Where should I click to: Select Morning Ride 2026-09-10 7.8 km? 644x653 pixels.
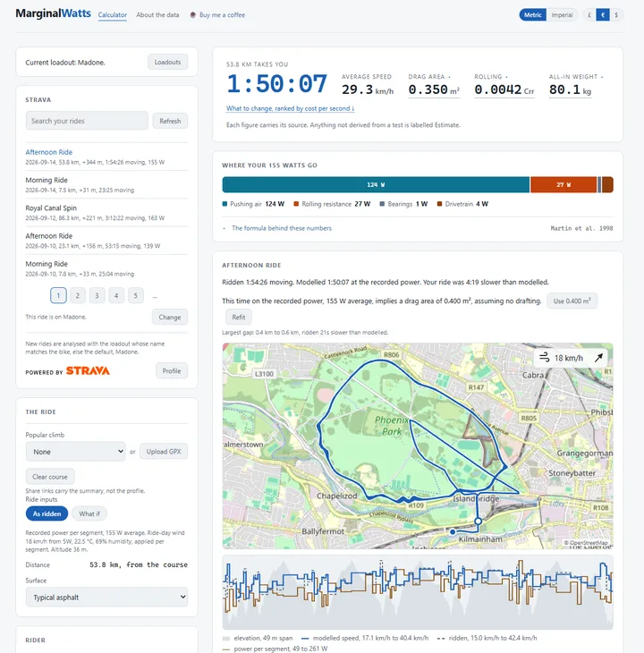coord(106,268)
